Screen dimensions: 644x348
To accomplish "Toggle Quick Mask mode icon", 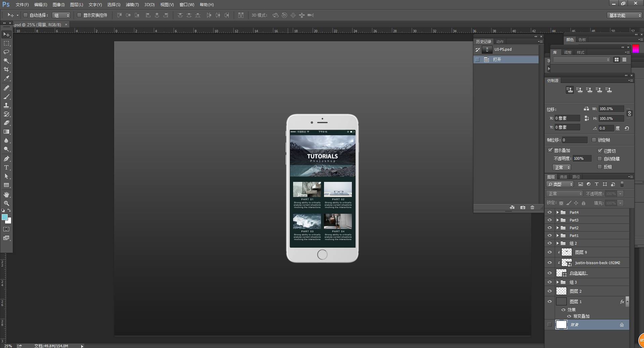I will coord(6,229).
